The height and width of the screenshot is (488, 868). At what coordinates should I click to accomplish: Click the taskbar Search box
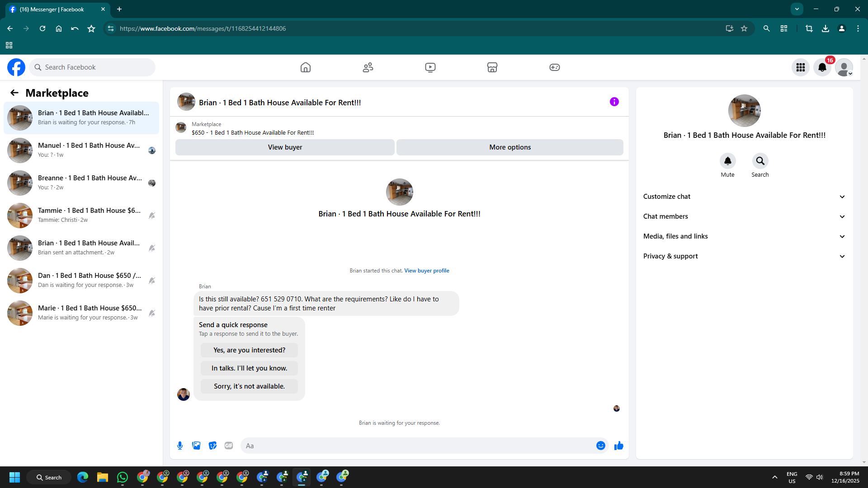tap(49, 477)
